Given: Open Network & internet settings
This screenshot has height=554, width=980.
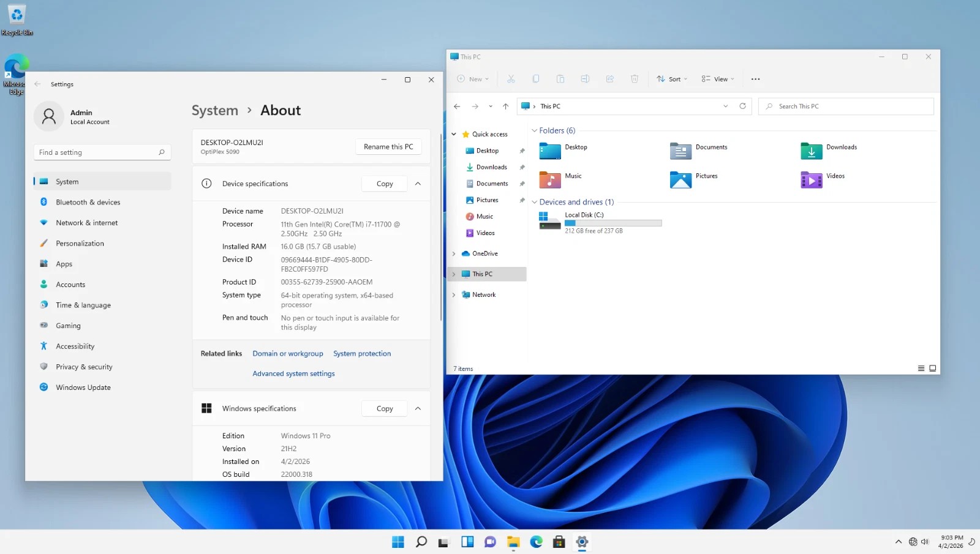Looking at the screenshot, I should tap(102, 223).
